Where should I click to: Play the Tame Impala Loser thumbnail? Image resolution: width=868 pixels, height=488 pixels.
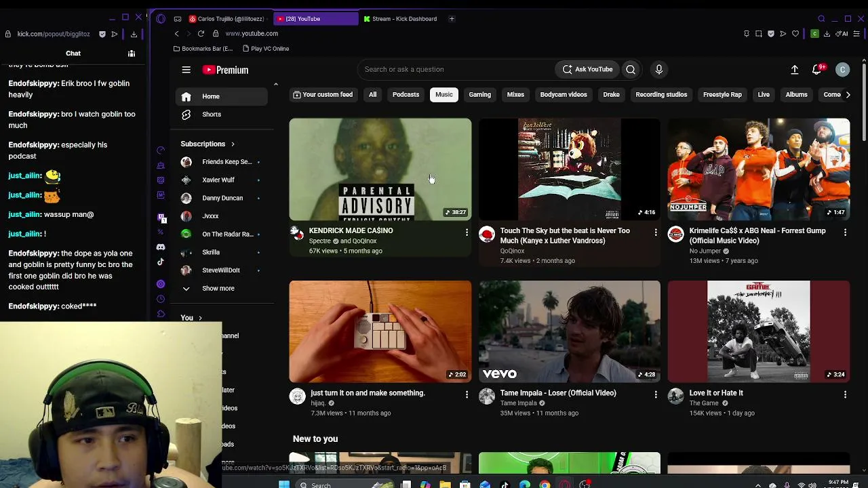tap(570, 331)
